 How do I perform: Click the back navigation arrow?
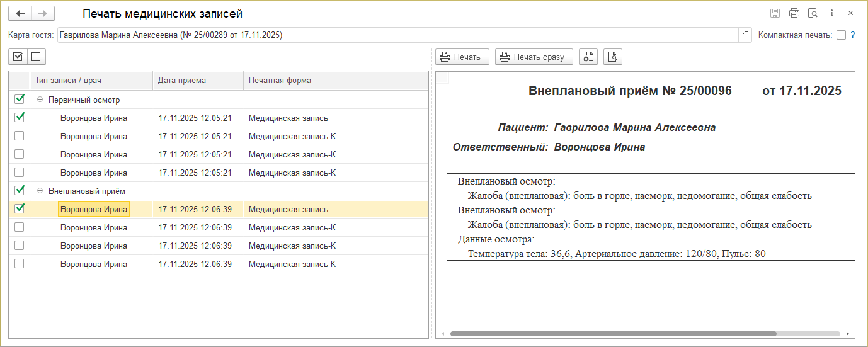point(20,13)
